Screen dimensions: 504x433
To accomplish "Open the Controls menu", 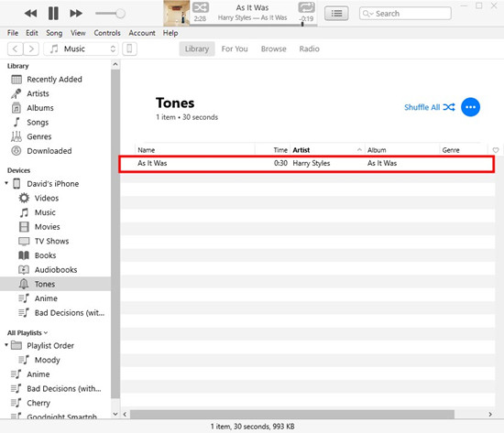I will pos(107,33).
